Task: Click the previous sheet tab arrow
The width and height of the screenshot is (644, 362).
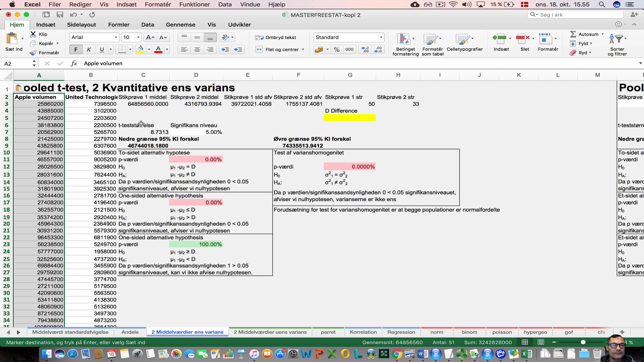Action: 8,332
